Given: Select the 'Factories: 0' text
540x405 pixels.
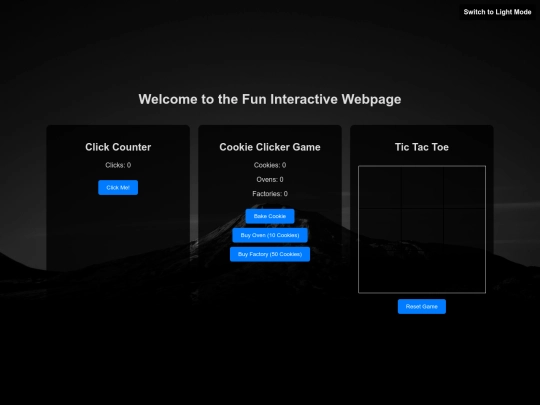Looking at the screenshot, I should pyautogui.click(x=270, y=194).
